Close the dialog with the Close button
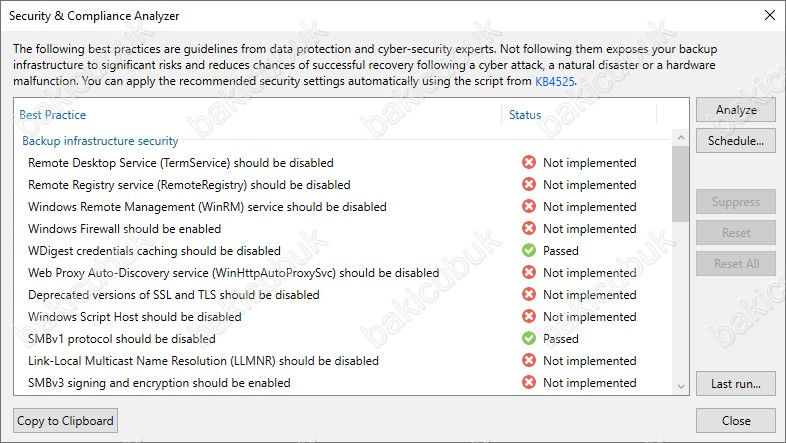The image size is (786, 443). pyautogui.click(x=736, y=420)
